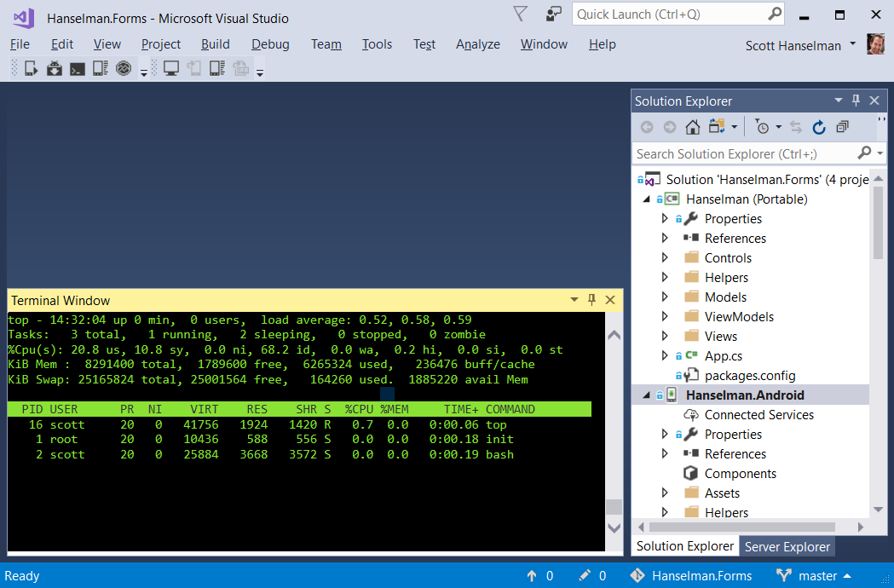Click the Home icon in Solution Explorer
Image resolution: width=894 pixels, height=588 pixels.
[x=693, y=128]
